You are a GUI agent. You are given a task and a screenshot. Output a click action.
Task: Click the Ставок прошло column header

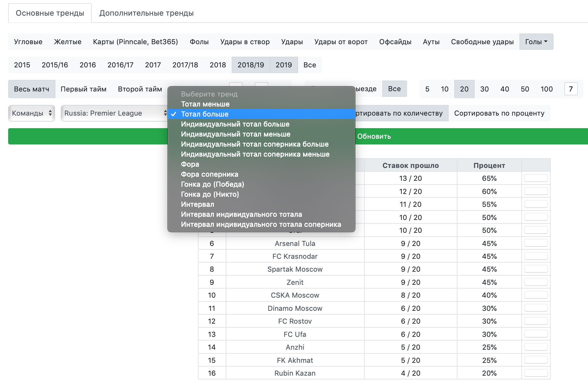point(410,165)
